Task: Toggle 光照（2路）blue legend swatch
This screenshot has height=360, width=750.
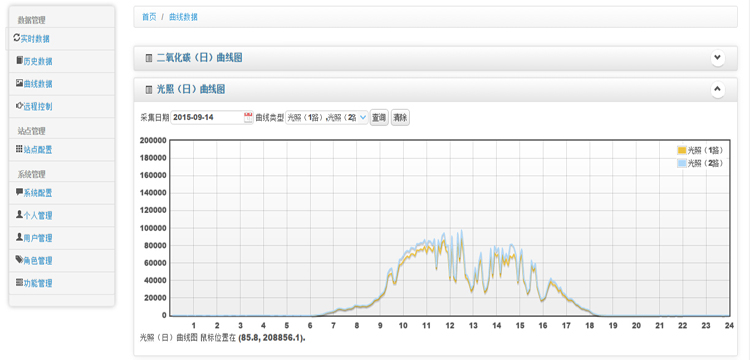Action: pyautogui.click(x=682, y=164)
